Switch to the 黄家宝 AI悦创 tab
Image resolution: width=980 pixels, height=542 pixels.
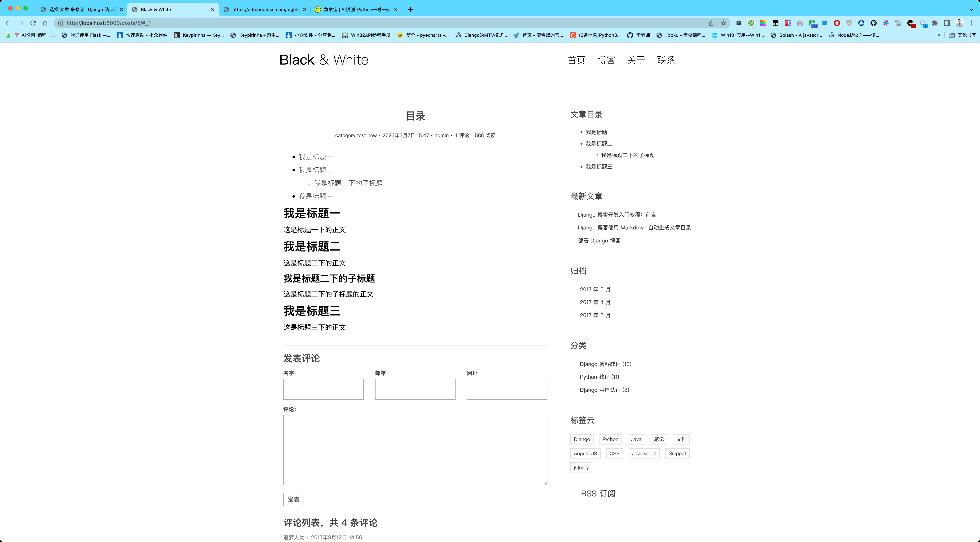356,10
